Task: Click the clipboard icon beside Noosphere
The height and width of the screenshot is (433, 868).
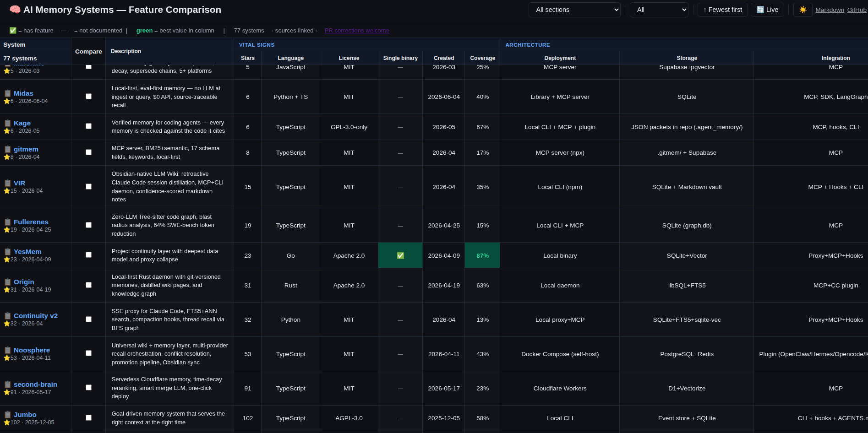Action: 8,350
